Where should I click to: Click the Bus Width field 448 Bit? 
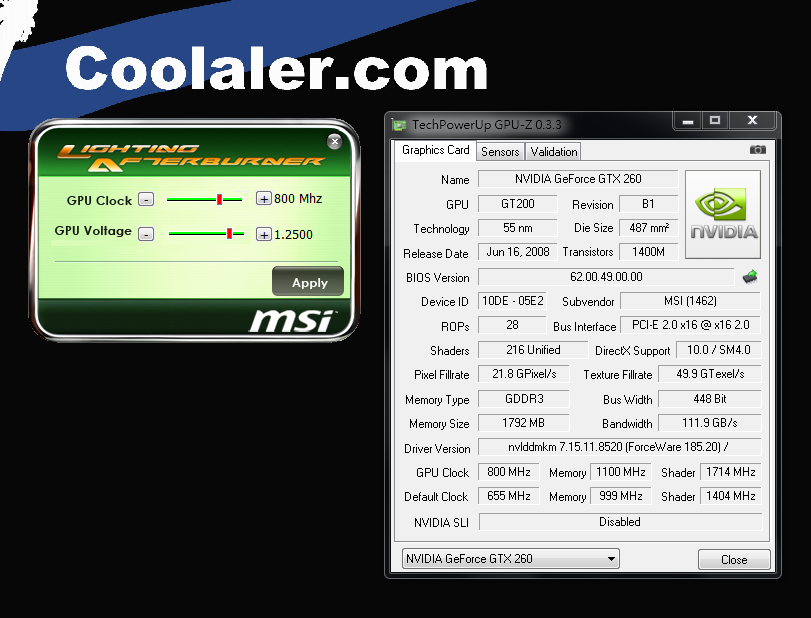click(x=710, y=399)
